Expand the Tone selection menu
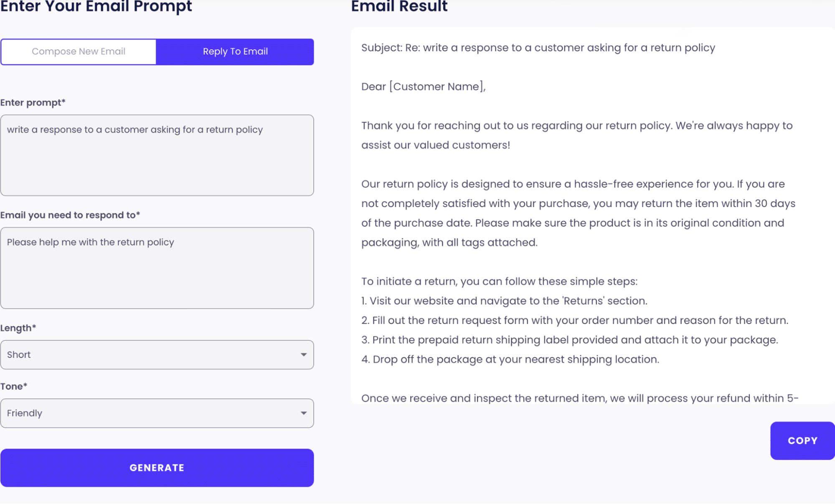This screenshot has width=835, height=504. [x=157, y=413]
